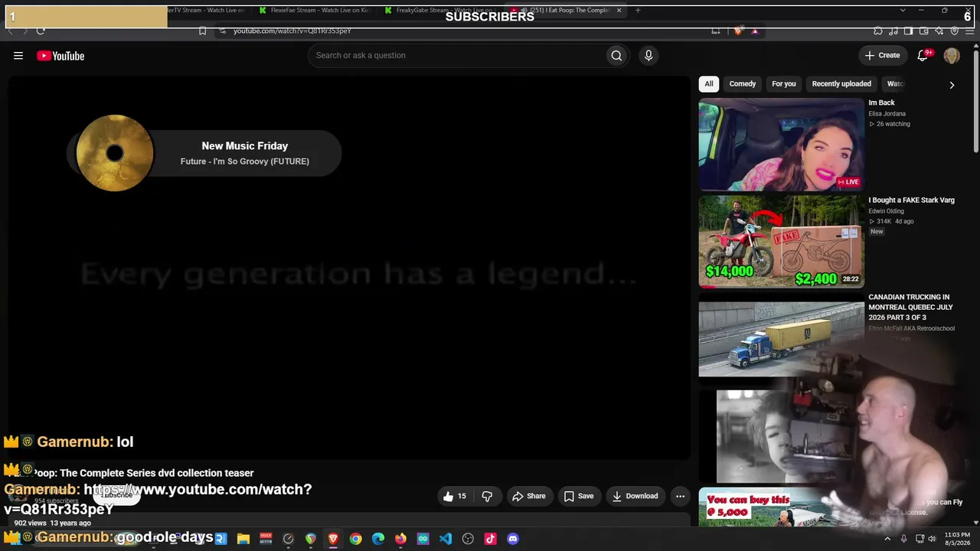The image size is (980, 551).
Task: Open the FAKE Stark Varg video thumbnail
Action: point(781,242)
